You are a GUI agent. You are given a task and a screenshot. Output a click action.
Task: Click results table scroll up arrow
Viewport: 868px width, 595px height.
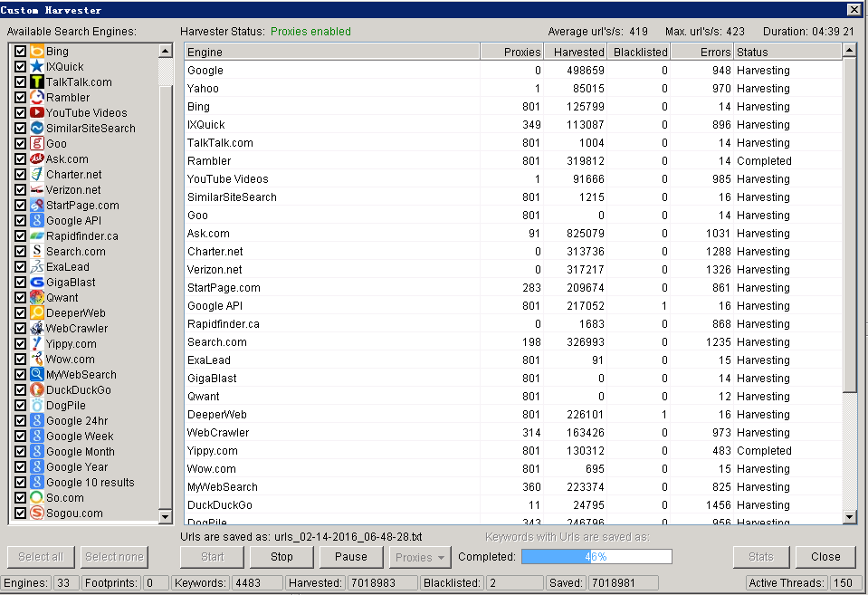[850, 51]
